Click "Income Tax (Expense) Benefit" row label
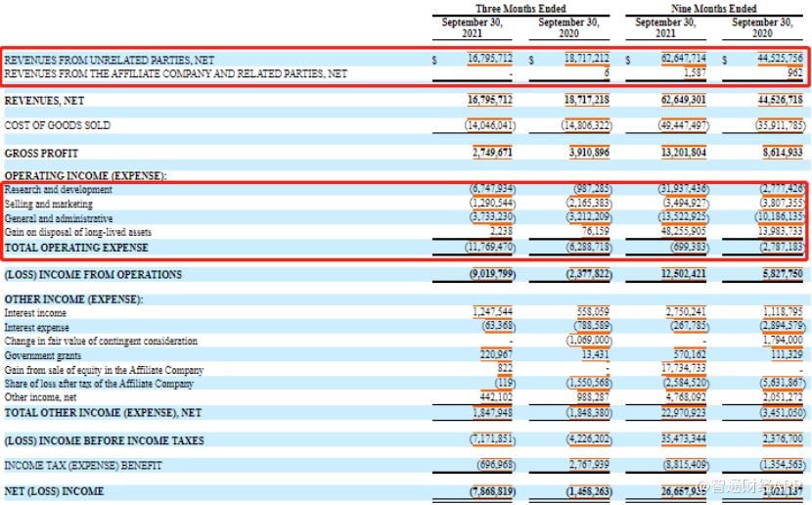 pos(83,465)
